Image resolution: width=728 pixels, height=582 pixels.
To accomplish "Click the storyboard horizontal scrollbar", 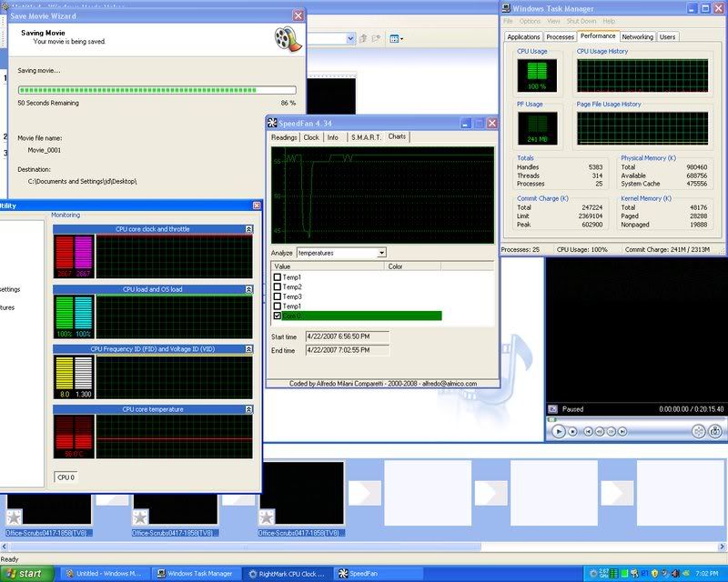I will point(363,547).
